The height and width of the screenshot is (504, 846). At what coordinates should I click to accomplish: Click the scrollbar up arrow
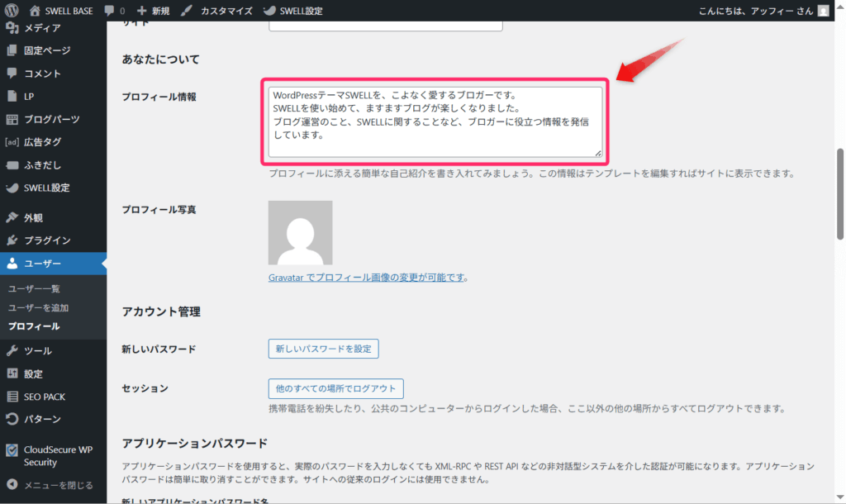[840, 7]
